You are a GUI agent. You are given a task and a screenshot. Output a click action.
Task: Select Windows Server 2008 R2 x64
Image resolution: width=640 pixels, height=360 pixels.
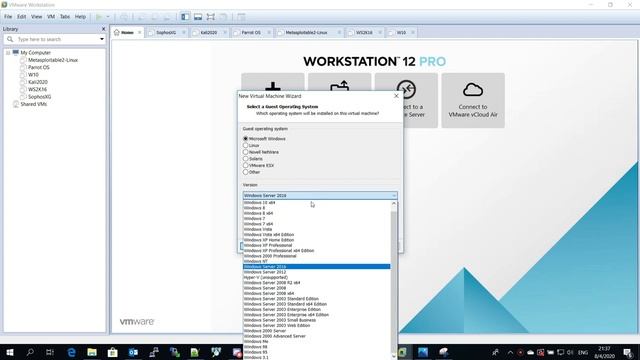tap(317, 282)
